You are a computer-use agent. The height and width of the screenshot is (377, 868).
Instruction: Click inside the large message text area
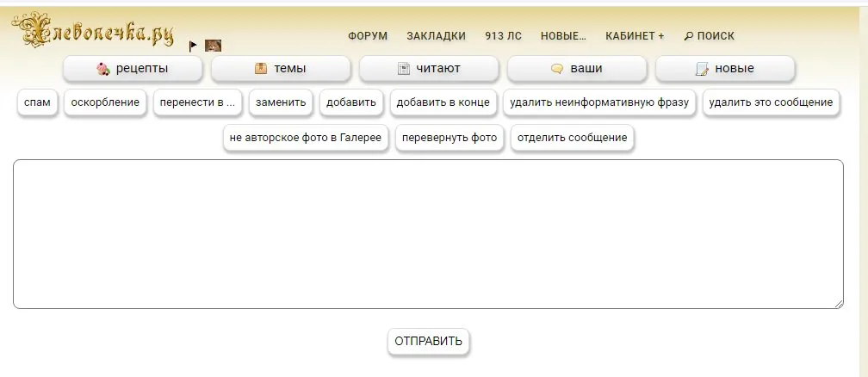(x=428, y=233)
